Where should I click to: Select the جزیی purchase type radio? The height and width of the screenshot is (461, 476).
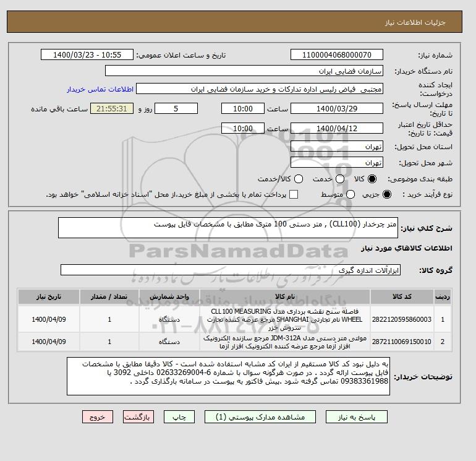coord(387,194)
